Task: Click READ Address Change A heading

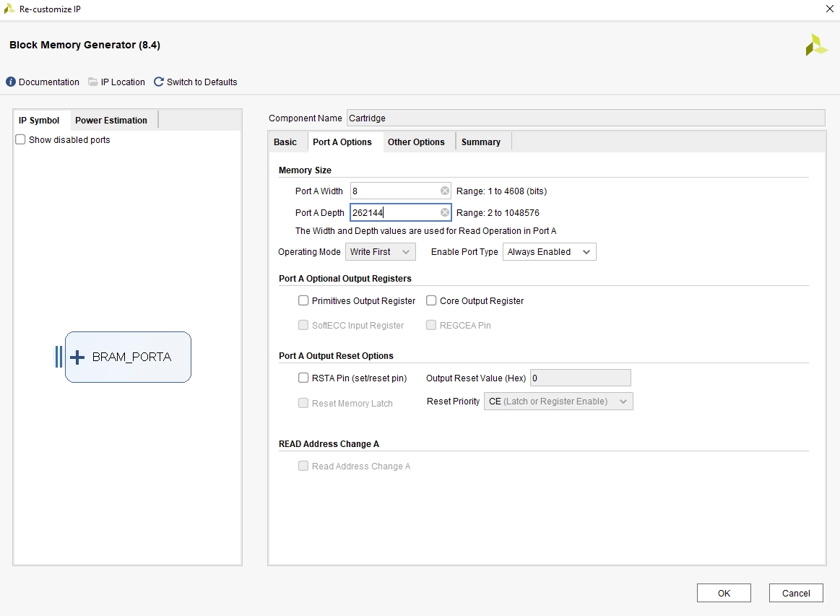Action: 329,444
